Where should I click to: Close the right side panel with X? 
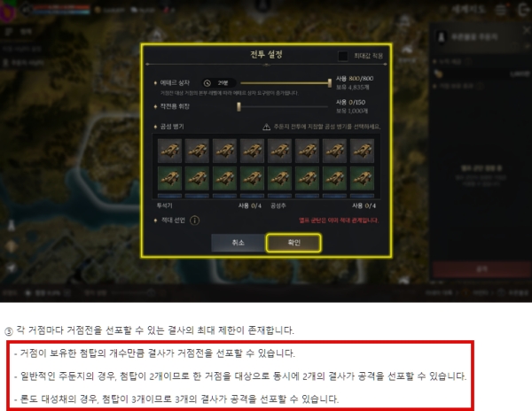[527, 30]
